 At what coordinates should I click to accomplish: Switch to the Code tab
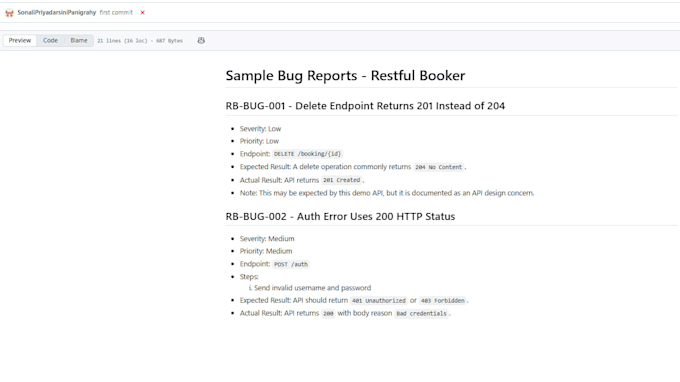(50, 40)
